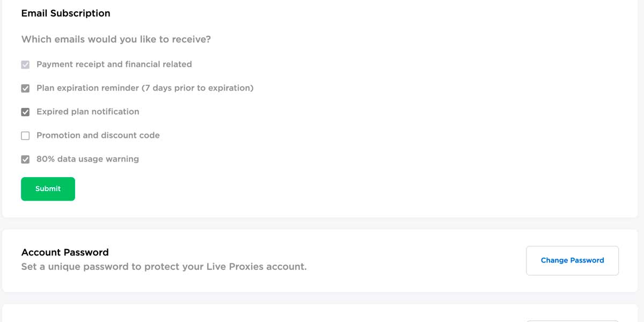This screenshot has width=644, height=322.
Task: Click the 'Payment receipt and financial related' label
Action: pos(114,64)
